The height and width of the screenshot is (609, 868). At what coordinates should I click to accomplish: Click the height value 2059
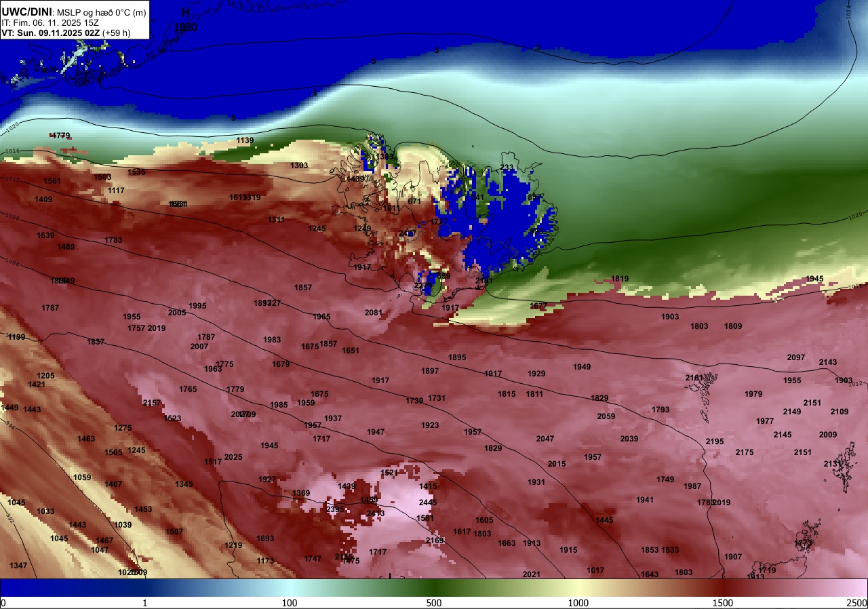pos(606,416)
